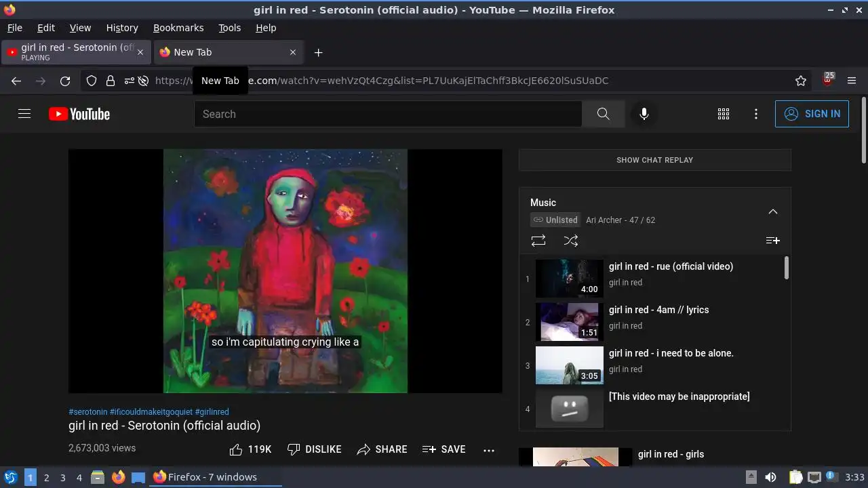Open the YouTube apps grid icon
The height and width of the screenshot is (488, 868).
[724, 114]
